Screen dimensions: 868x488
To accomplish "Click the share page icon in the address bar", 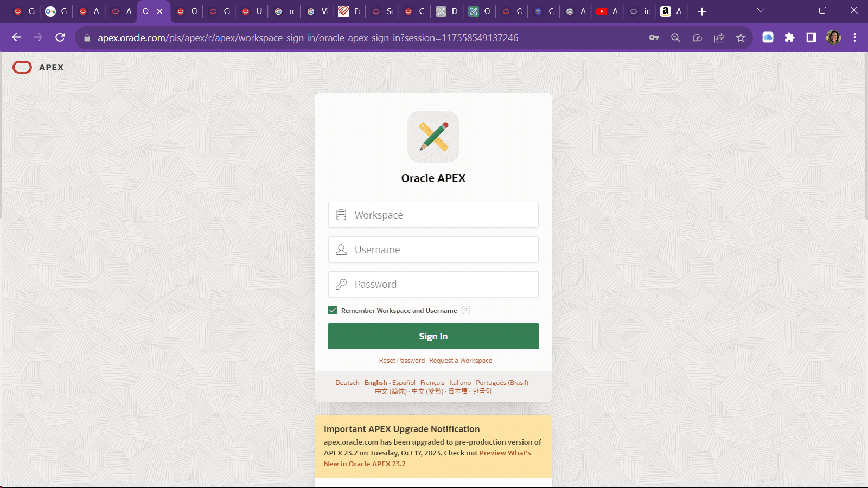I will click(x=719, y=37).
